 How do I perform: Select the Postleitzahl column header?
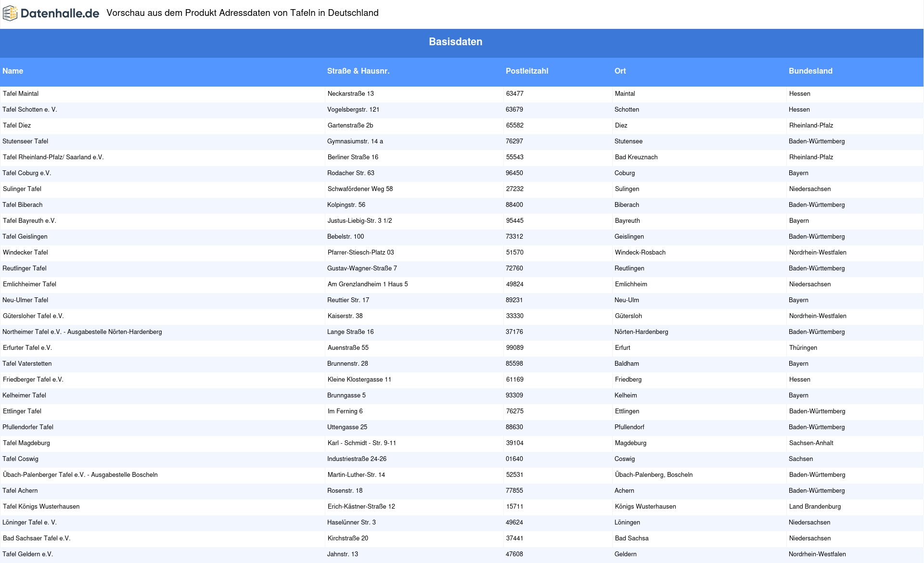coord(527,71)
